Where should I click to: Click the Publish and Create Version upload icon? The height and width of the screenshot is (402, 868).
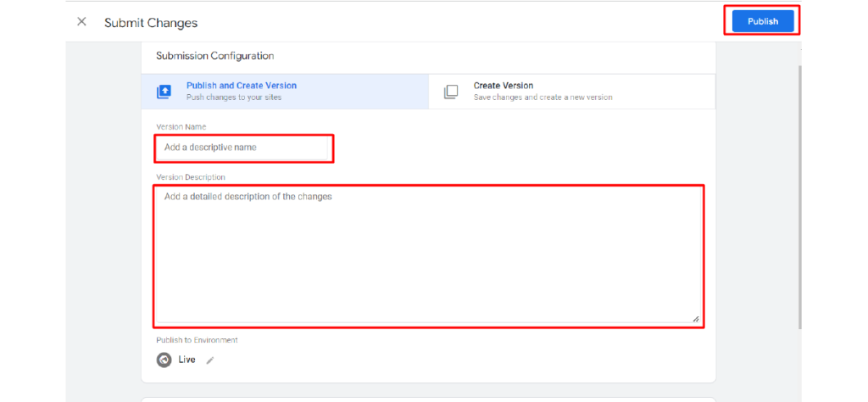[x=164, y=92]
